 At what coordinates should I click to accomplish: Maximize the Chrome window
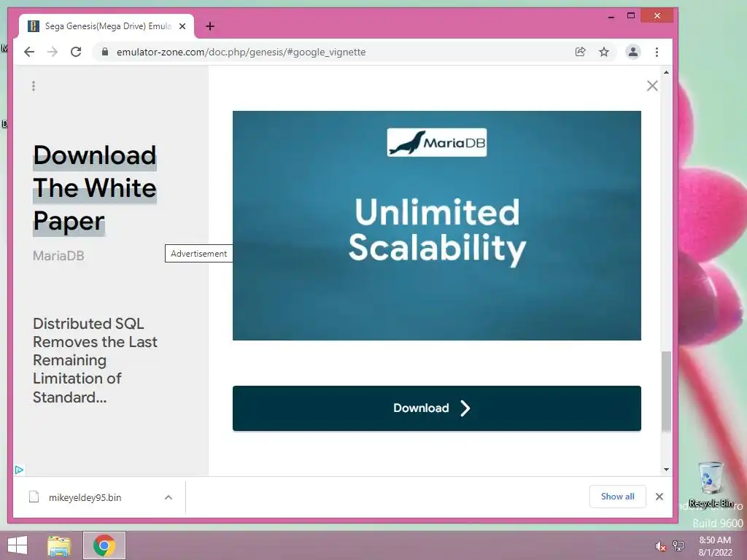631,16
